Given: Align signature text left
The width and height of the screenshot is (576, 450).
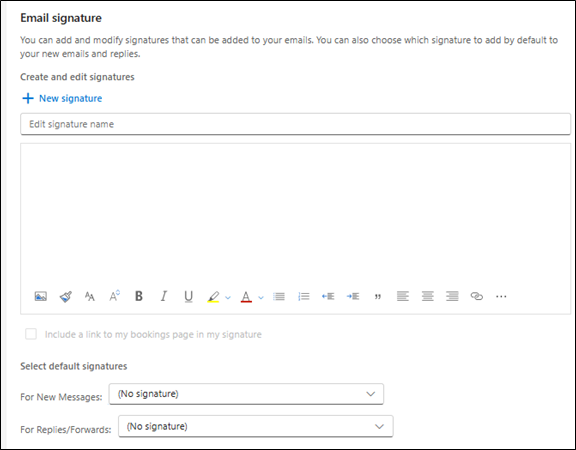Looking at the screenshot, I should tap(403, 296).
